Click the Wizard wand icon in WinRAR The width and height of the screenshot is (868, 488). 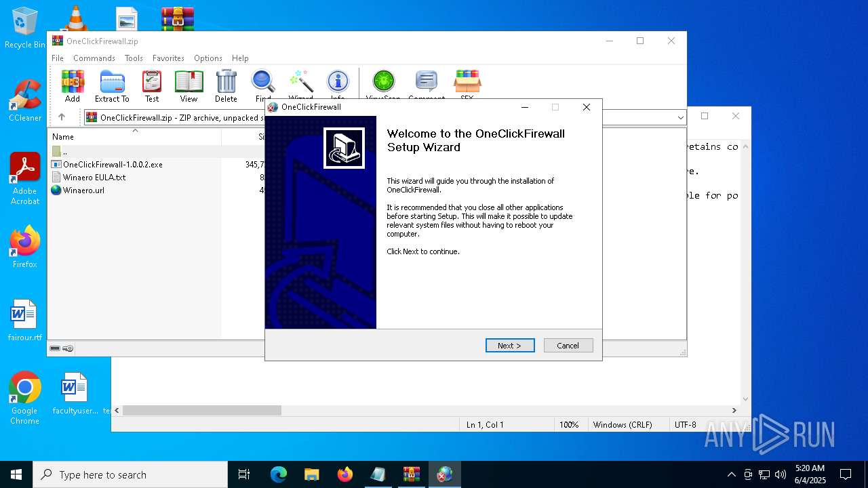[300, 85]
